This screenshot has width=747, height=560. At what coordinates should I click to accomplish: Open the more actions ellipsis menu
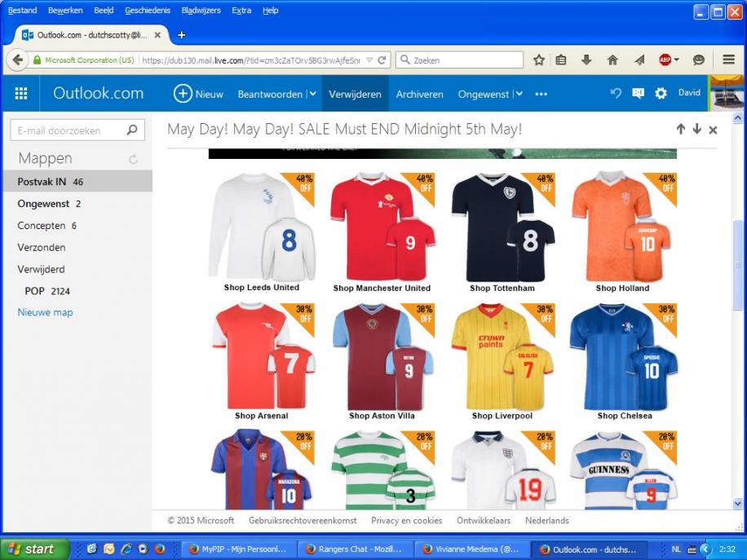(x=541, y=94)
